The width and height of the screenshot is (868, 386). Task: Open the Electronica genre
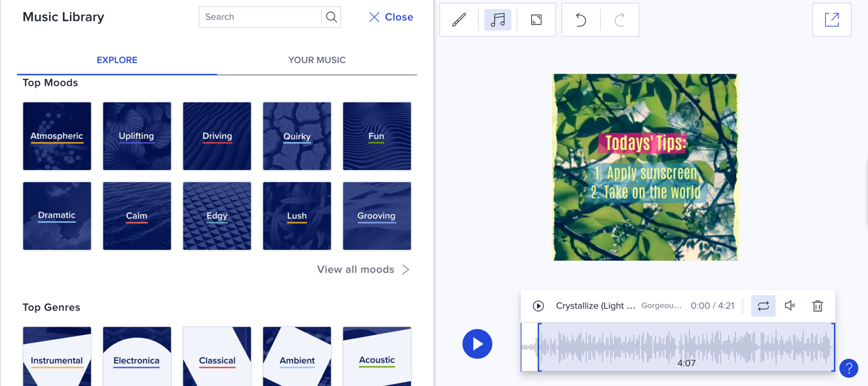coord(137,356)
